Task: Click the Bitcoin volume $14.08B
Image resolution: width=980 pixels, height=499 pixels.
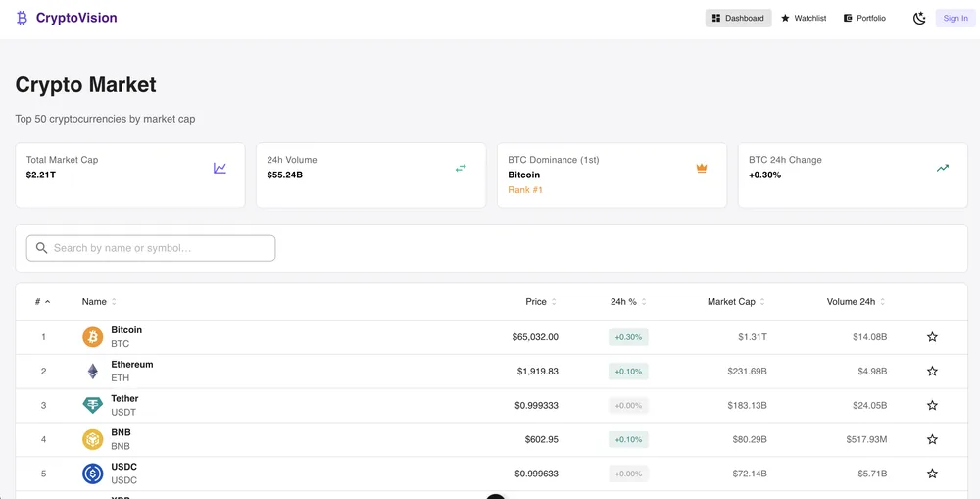Action: point(869,337)
